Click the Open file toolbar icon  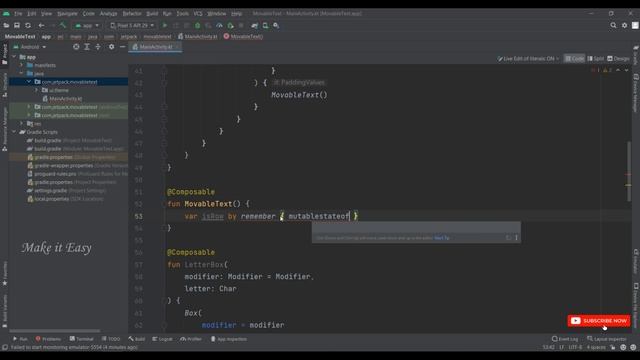coord(6,25)
